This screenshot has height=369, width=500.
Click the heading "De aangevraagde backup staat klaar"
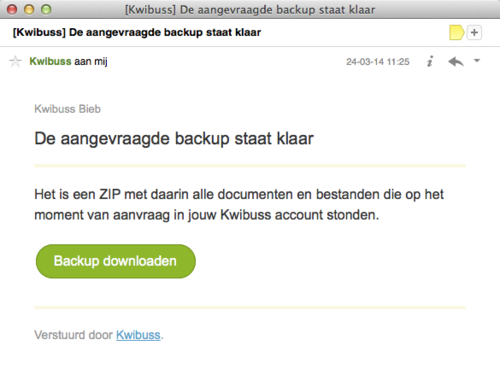click(x=174, y=138)
